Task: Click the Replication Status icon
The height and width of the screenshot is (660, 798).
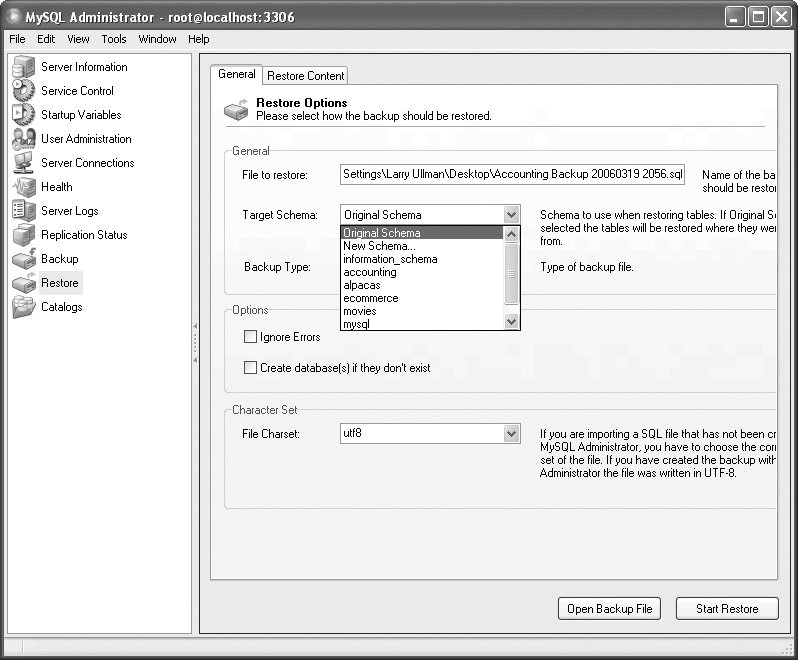Action: (x=23, y=235)
